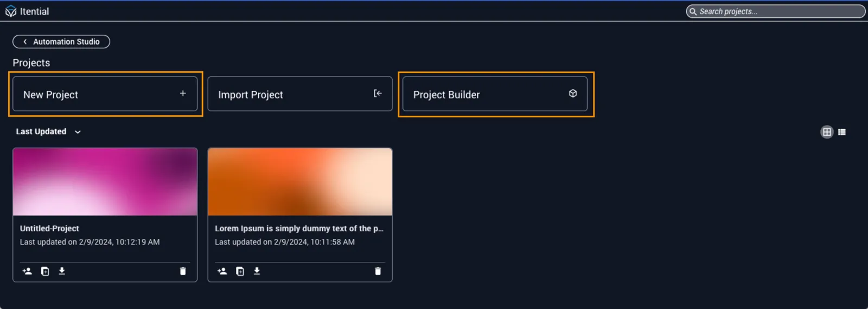Click the chevron next to Last Updated
This screenshot has width=868, height=309.
[x=78, y=132]
